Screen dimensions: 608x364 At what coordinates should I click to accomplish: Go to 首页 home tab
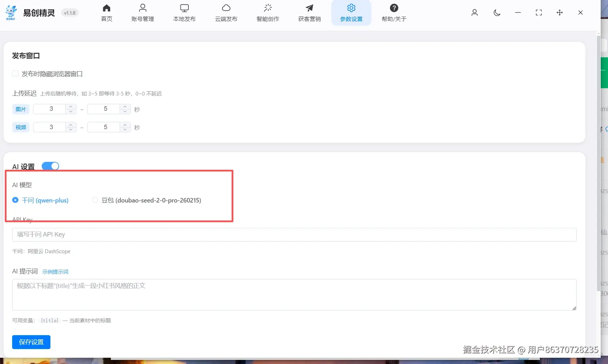[107, 13]
